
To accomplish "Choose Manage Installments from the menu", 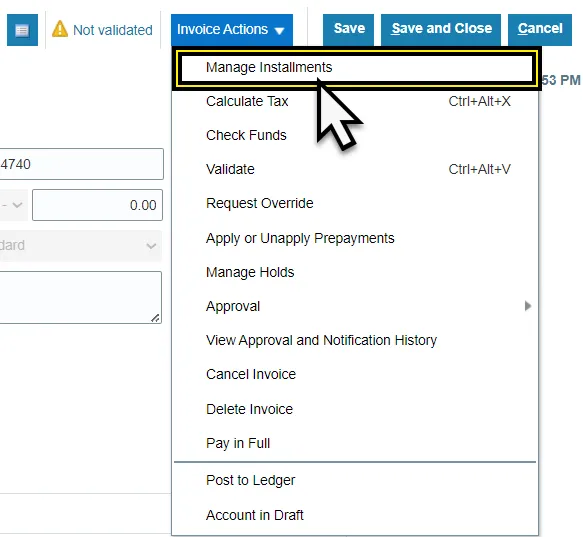I will (356, 68).
